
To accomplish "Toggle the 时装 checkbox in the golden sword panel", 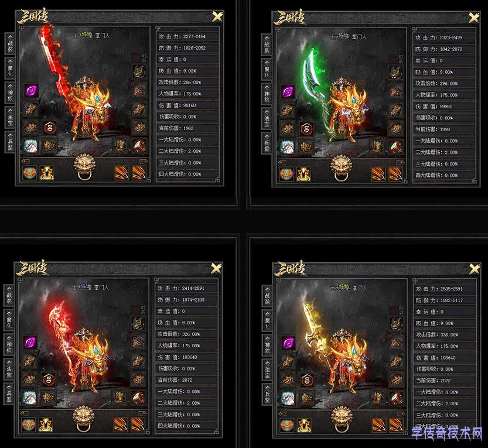I will tap(394, 310).
